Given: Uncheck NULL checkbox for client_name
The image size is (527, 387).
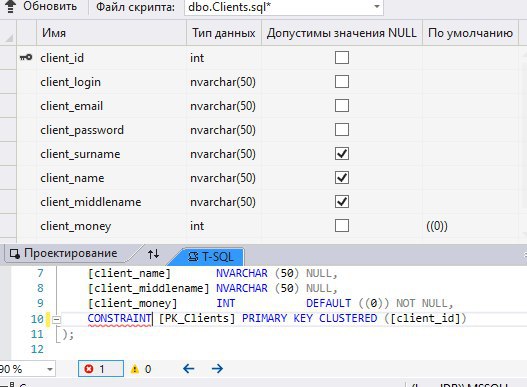Looking at the screenshot, I should 342,178.
